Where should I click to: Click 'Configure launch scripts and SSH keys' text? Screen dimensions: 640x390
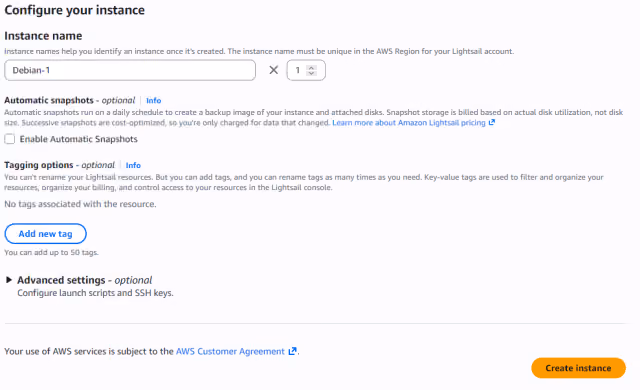[x=95, y=293]
